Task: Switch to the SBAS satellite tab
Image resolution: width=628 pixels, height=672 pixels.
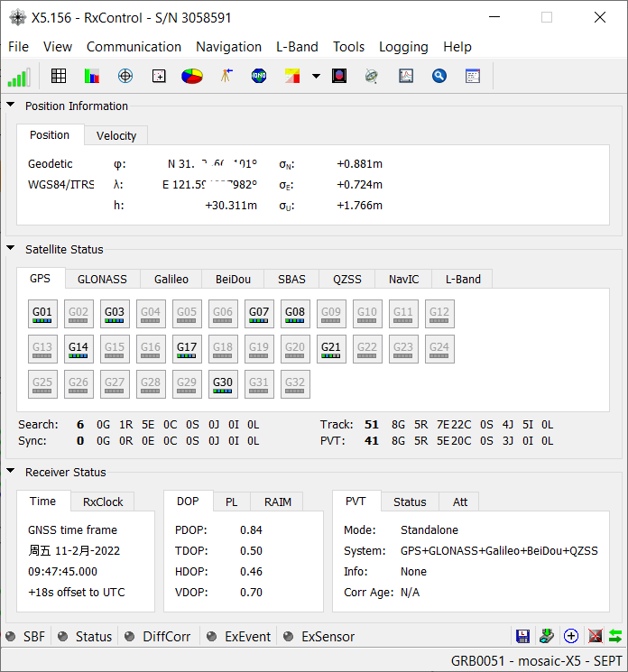Action: [x=291, y=280]
